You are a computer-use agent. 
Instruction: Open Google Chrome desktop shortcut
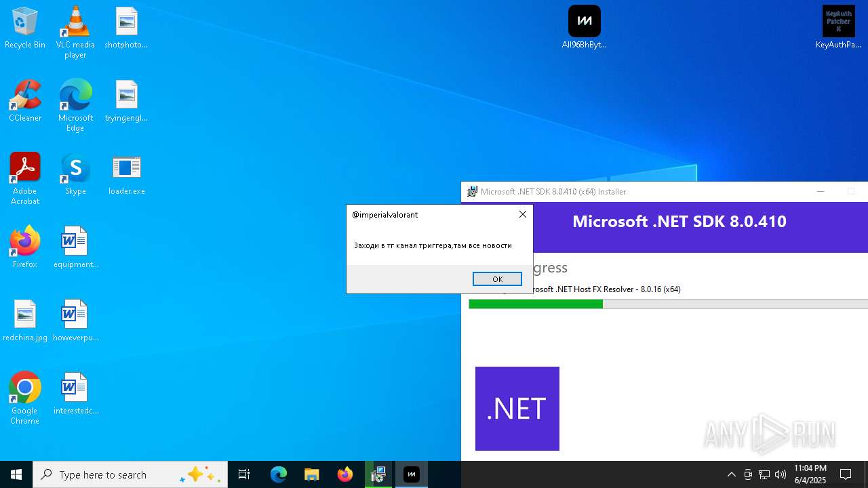25,398
